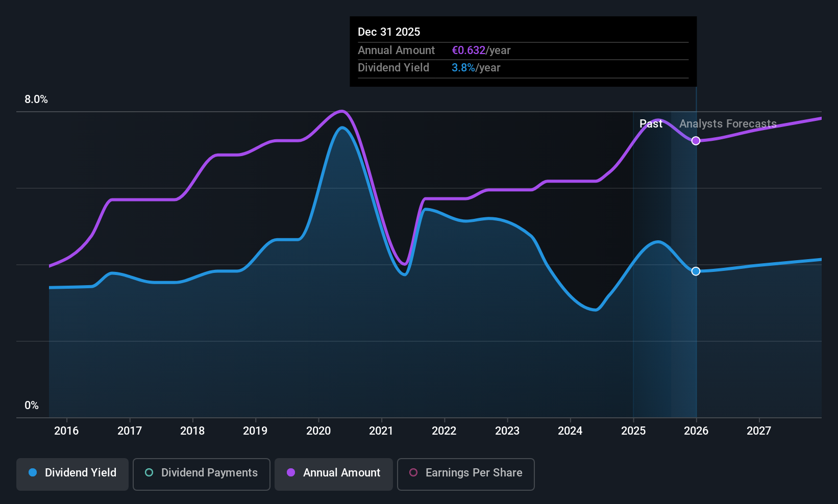Viewport: 838px width, 504px height.
Task: Select the purple data point marker at 2026
Action: (x=696, y=141)
